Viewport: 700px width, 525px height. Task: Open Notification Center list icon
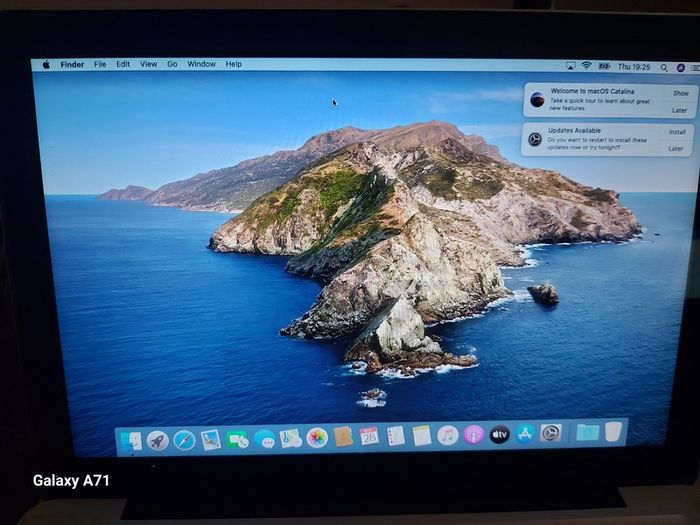click(695, 68)
